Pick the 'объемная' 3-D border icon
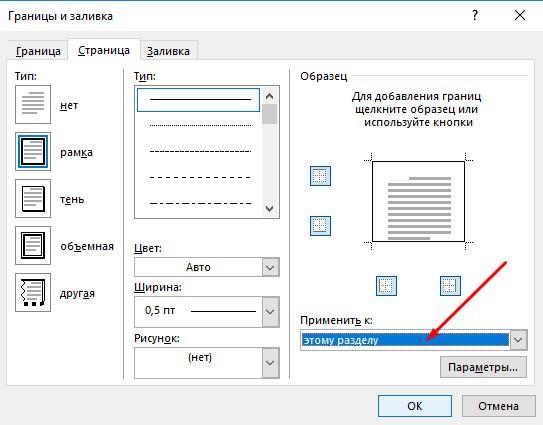Image resolution: width=543 pixels, height=425 pixels. point(33,246)
